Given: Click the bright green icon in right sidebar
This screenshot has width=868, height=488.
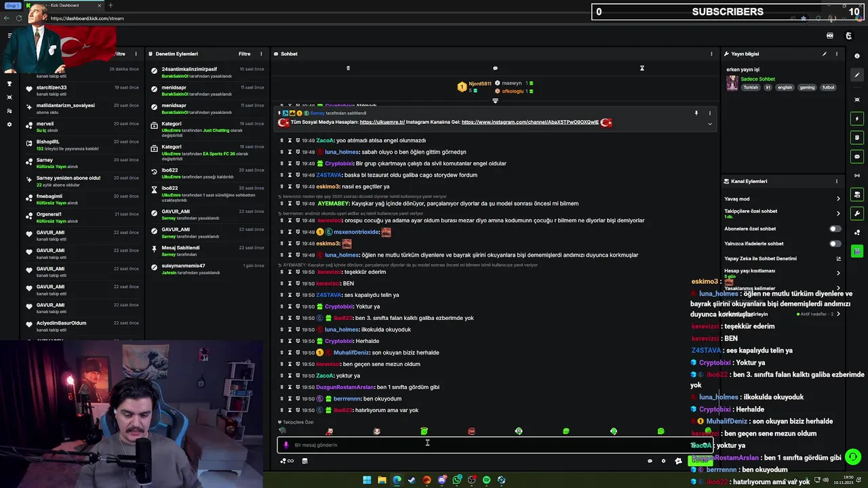Looking at the screenshot, I should click(857, 251).
